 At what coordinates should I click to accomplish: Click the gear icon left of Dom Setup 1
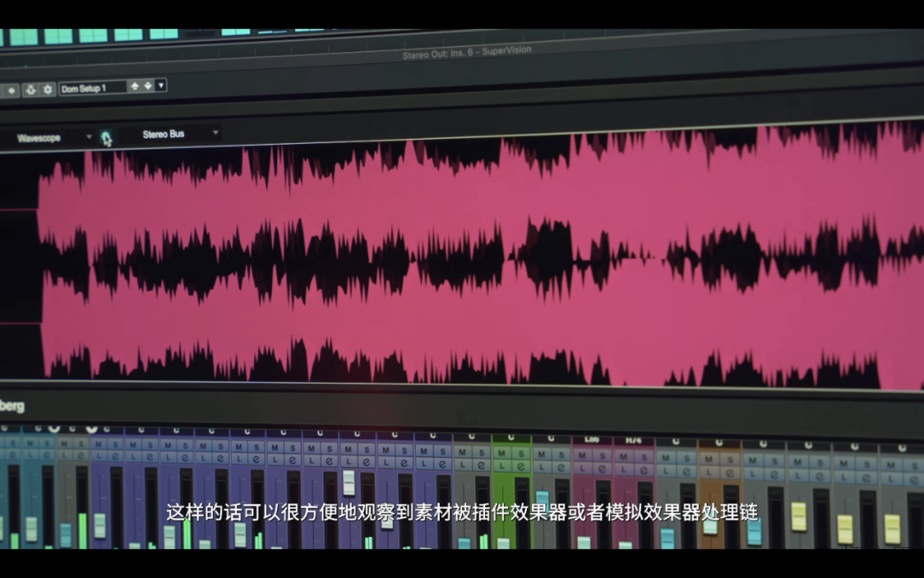pos(48,89)
